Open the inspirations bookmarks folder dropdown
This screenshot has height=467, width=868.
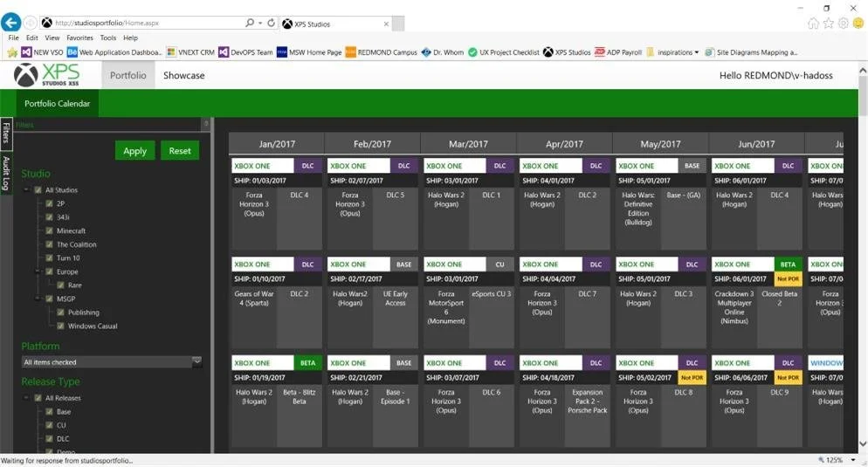point(672,52)
